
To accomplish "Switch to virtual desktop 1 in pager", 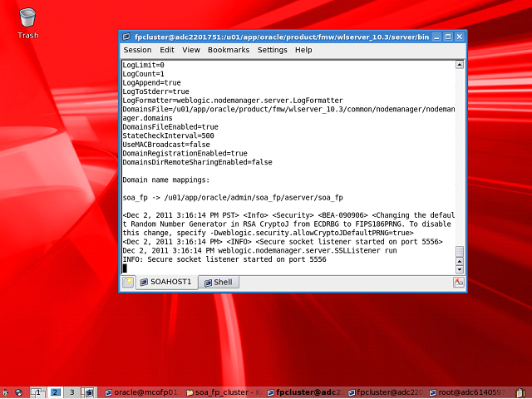I will click(38, 392).
